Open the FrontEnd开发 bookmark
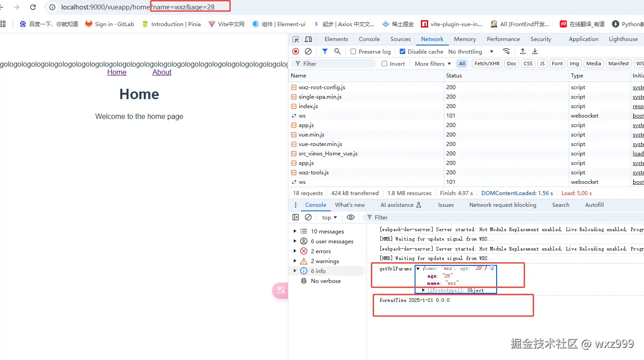 click(x=520, y=24)
